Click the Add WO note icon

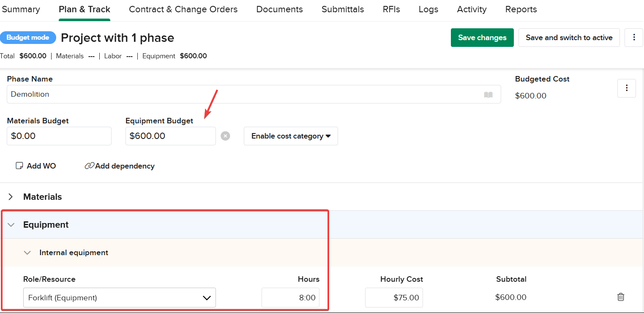point(19,166)
